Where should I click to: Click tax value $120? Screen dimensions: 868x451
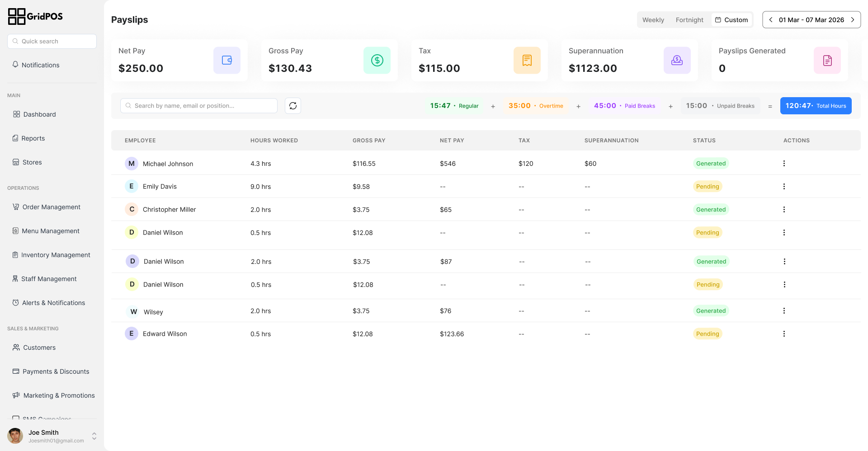coord(526,164)
